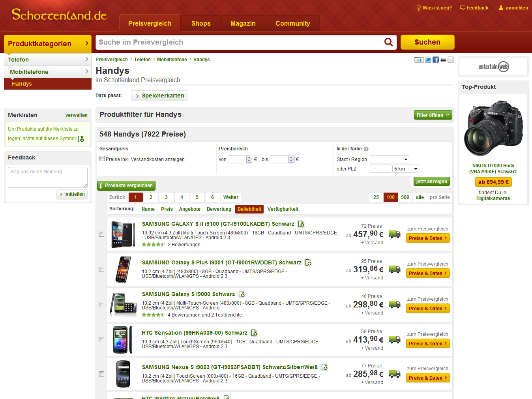Expand the Produktkategorien menu
532x399 pixels.
point(48,44)
